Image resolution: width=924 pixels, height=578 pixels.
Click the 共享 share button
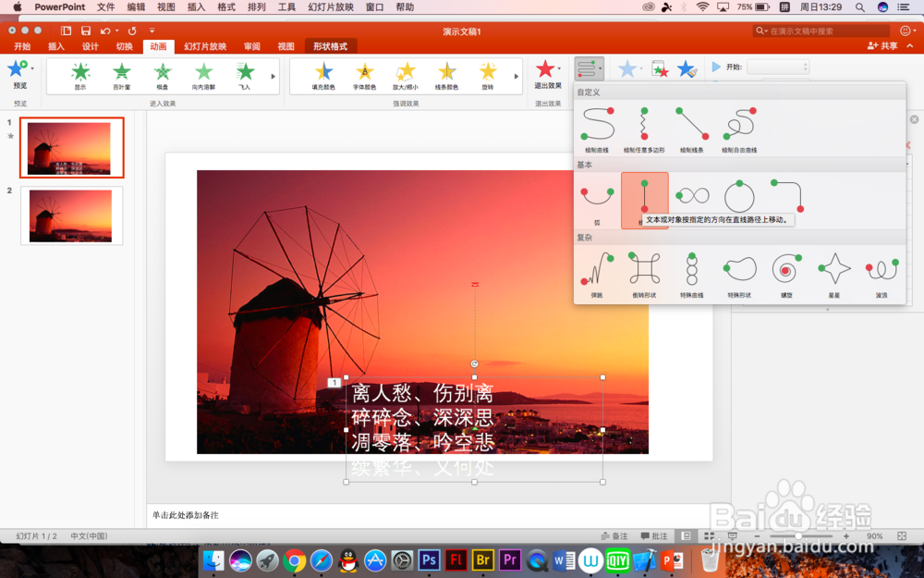click(882, 46)
